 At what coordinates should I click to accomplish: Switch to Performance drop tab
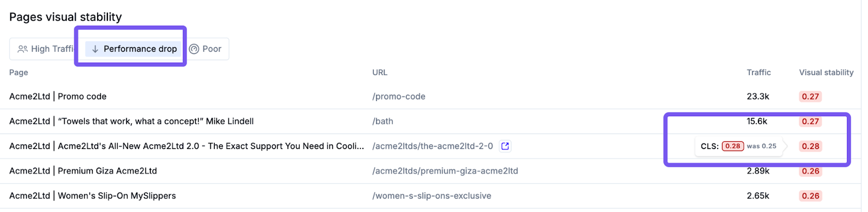(133, 49)
